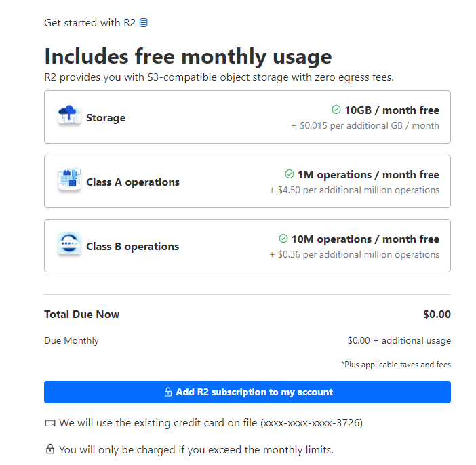
Task: Click the "Get started with R2" text
Action: (90, 23)
